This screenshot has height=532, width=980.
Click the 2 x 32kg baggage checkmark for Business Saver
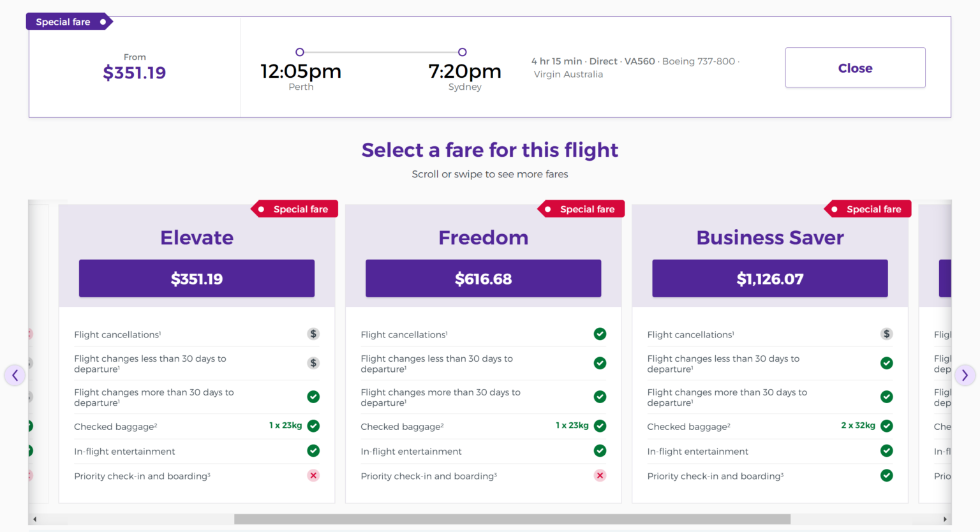tap(886, 425)
